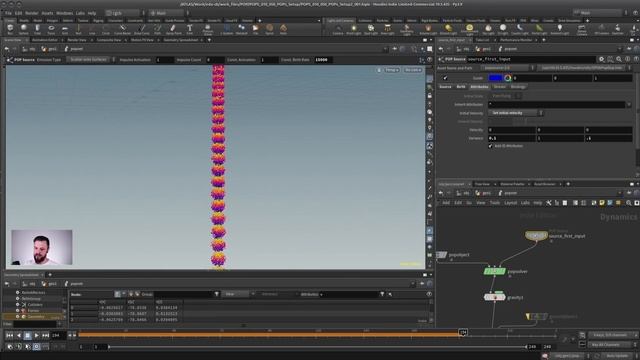This screenshot has height=360, width=640.
Task: Open the Render menu
Action: (32, 13)
